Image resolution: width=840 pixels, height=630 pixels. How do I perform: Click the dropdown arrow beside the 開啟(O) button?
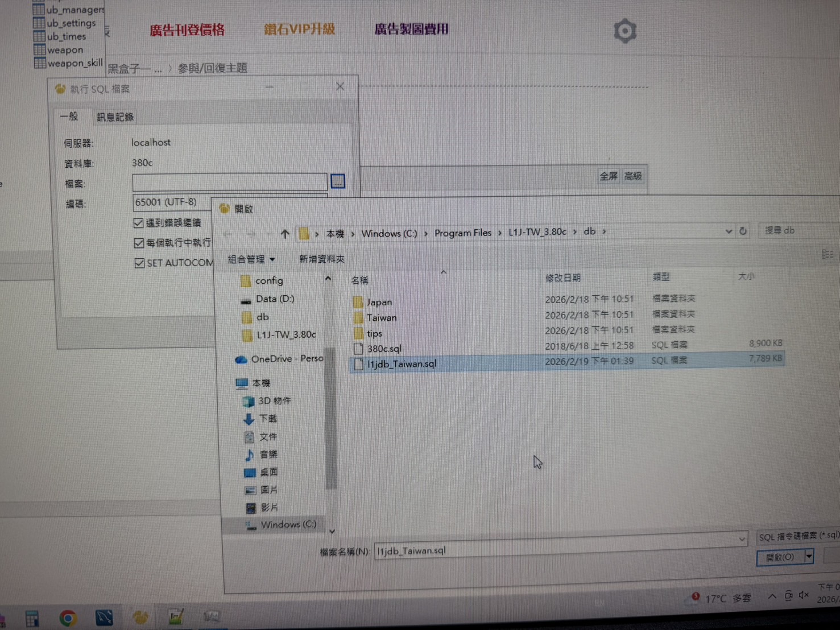pyautogui.click(x=808, y=557)
